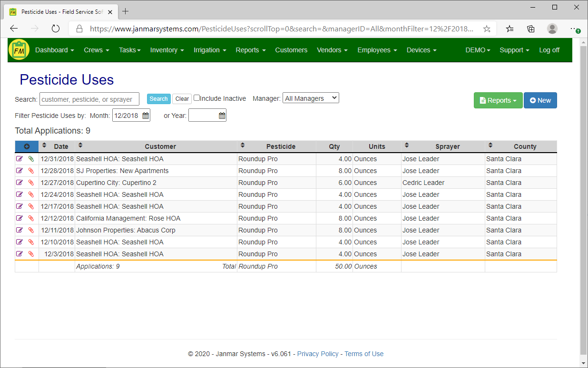Image resolution: width=588 pixels, height=368 pixels.
Task: Expand the Crews menu
Action: click(97, 50)
